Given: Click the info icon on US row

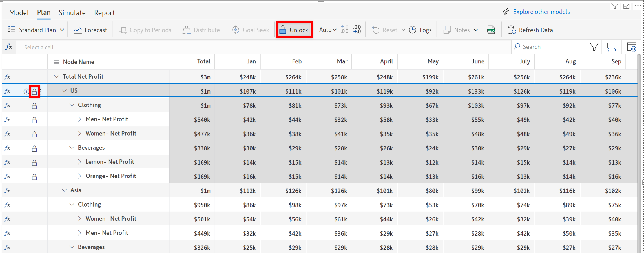Looking at the screenshot, I should tap(26, 92).
